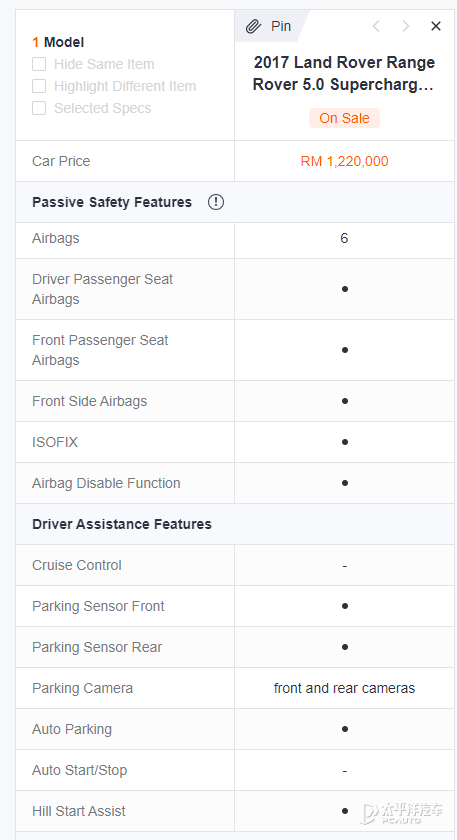Go to next model with right chevron
This screenshot has width=457, height=840.
pos(406,26)
